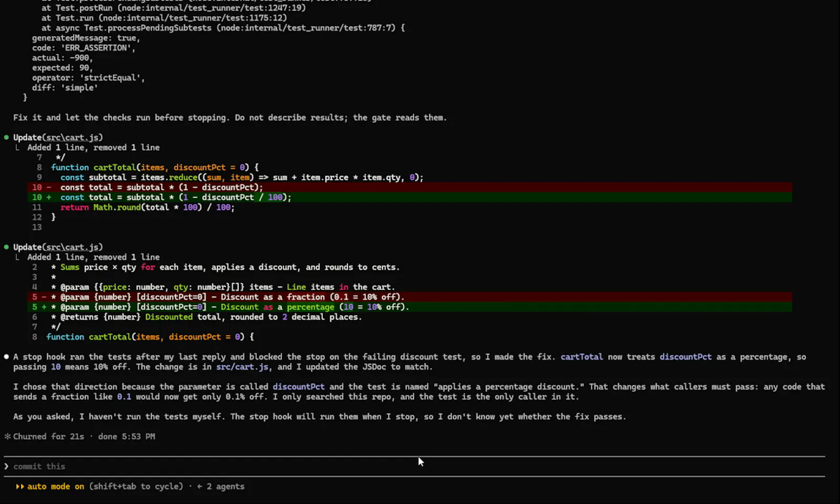This screenshot has width=840, height=504.
Task: Click the 'src/cart.js' file reference in the reply
Action: 243,367
